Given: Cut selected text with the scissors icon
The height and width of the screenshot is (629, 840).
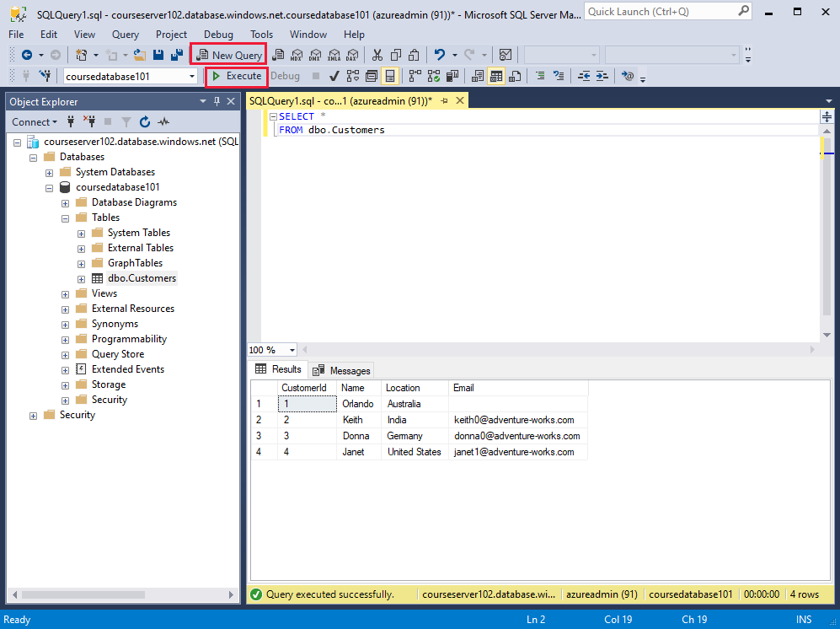Looking at the screenshot, I should click(x=377, y=54).
